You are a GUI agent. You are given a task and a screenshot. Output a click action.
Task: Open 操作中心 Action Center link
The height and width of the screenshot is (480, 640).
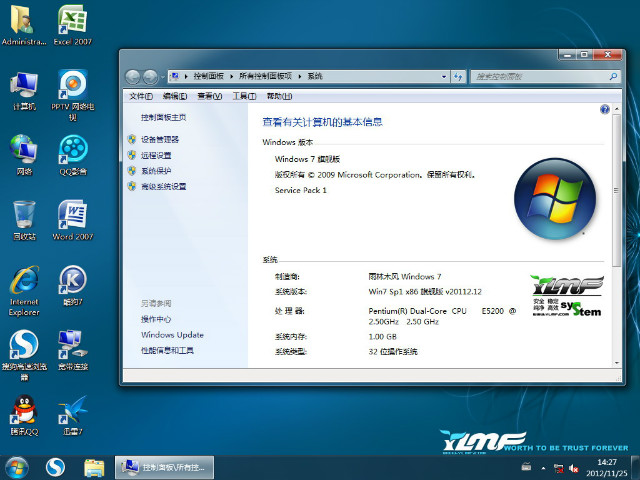click(156, 319)
